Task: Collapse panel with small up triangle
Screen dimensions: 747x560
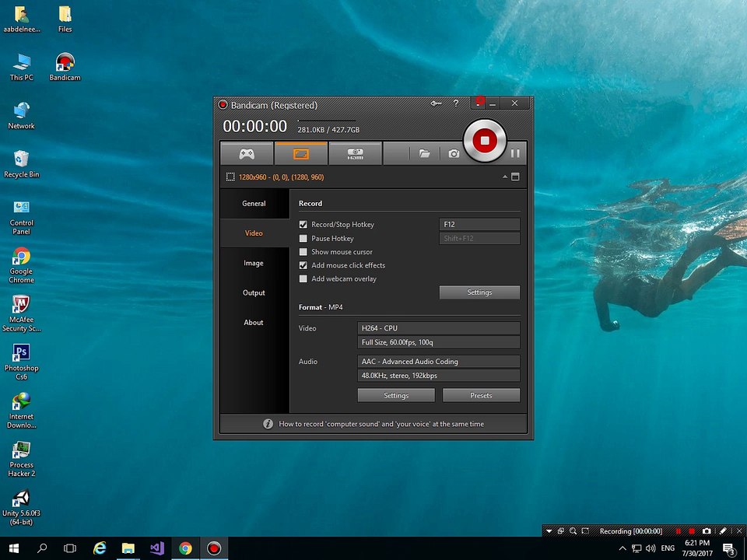Action: tap(504, 177)
